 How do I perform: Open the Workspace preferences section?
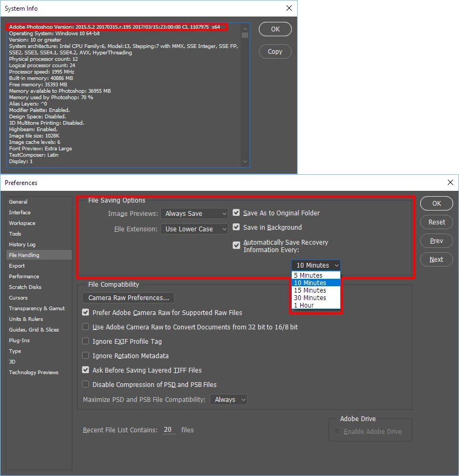click(39, 223)
